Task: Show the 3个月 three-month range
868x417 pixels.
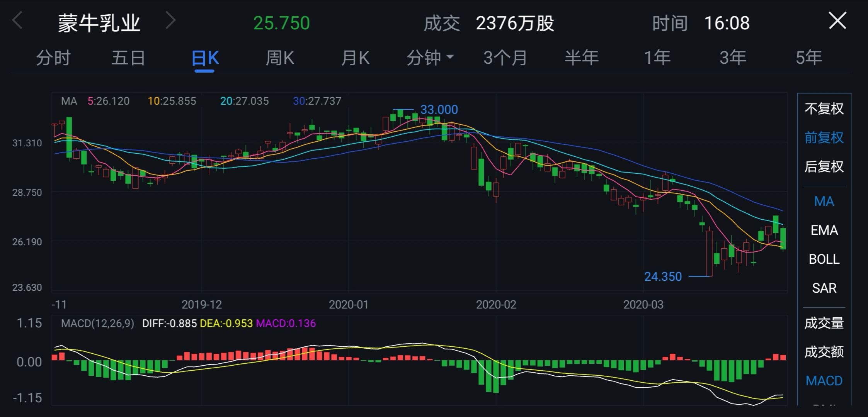Action: 505,58
